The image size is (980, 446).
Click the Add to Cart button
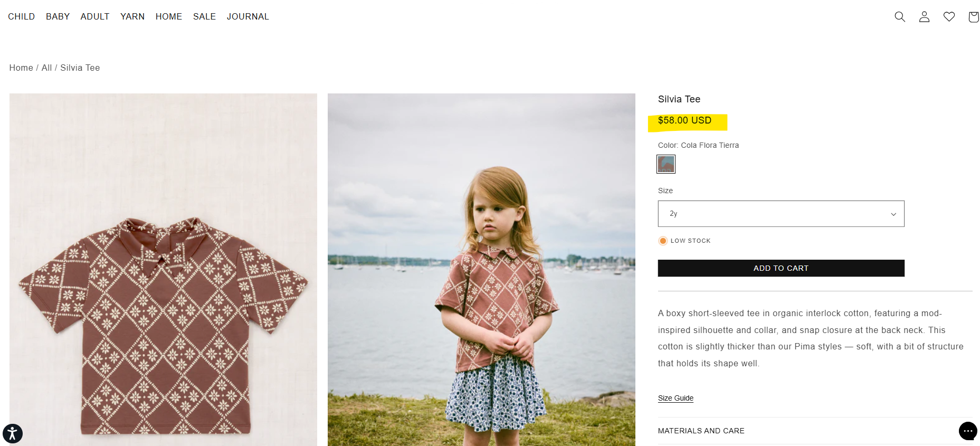click(781, 268)
